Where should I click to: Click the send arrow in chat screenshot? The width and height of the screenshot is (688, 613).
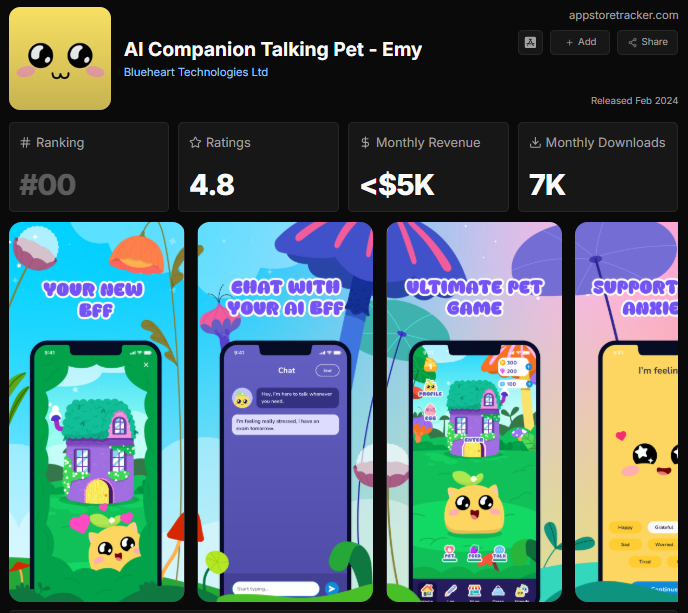point(332,588)
